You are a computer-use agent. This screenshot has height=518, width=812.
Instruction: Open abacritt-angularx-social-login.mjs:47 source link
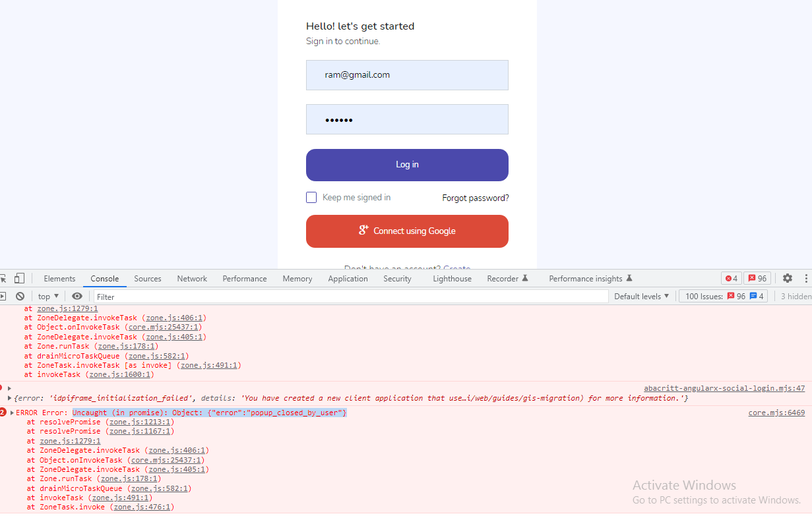click(x=724, y=389)
